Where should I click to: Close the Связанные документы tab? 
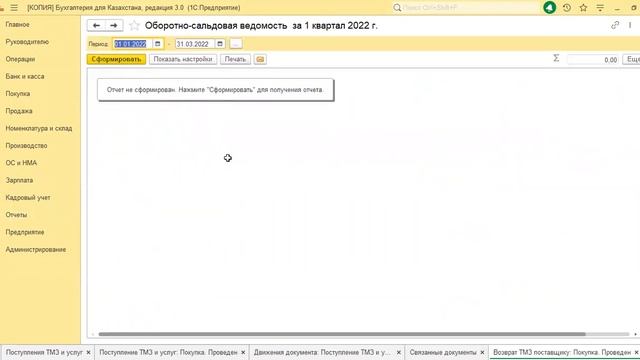pos(482,352)
